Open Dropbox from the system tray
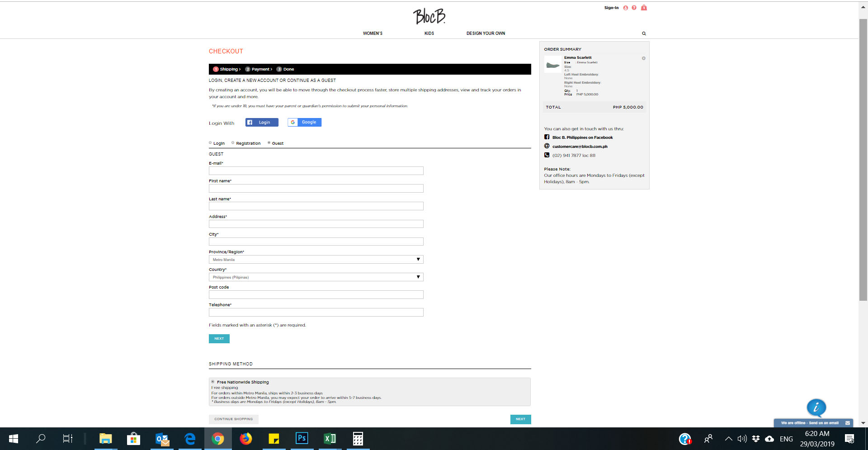Viewport: 868px width, 450px height. coord(755,439)
